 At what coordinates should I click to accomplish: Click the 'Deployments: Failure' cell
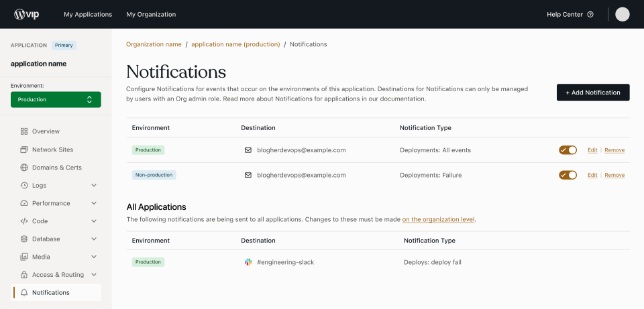point(431,175)
